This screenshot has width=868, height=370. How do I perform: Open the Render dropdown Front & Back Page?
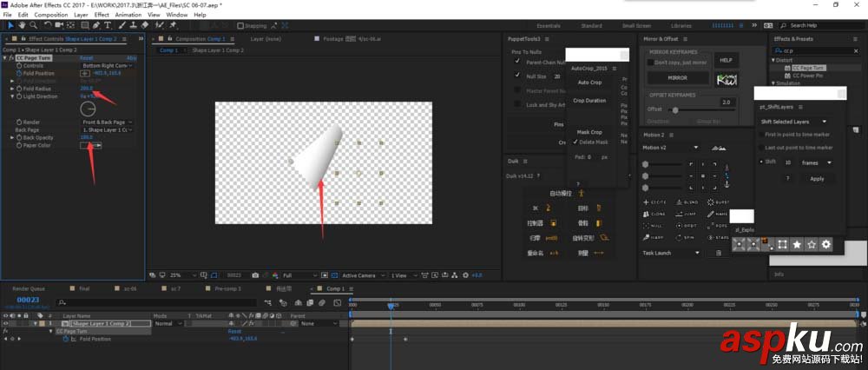point(108,122)
